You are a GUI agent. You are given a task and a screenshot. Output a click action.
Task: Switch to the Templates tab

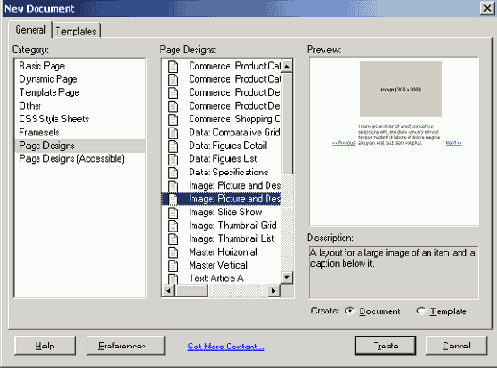(76, 31)
